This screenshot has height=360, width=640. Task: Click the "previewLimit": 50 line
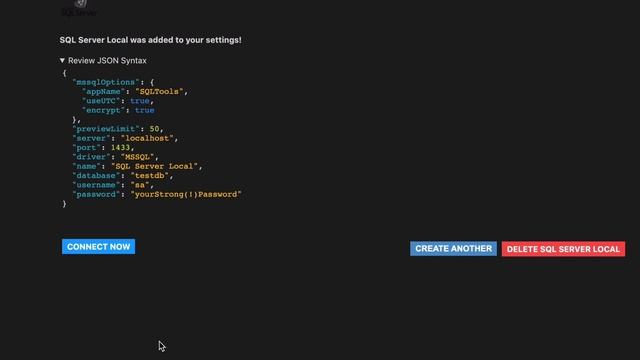pos(118,129)
